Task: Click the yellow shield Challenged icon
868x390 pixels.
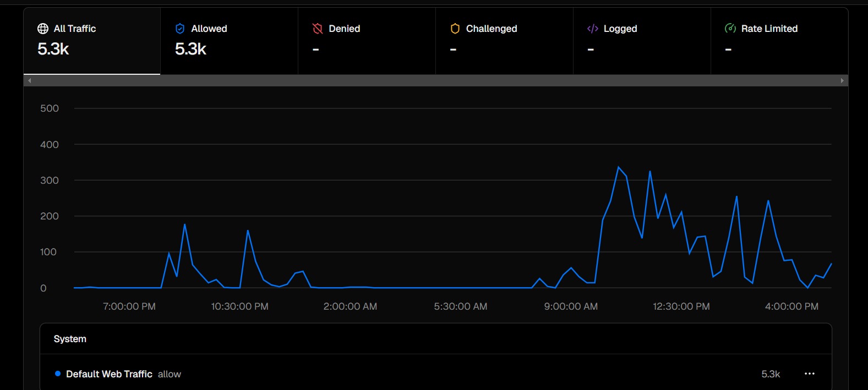Action: [455, 29]
